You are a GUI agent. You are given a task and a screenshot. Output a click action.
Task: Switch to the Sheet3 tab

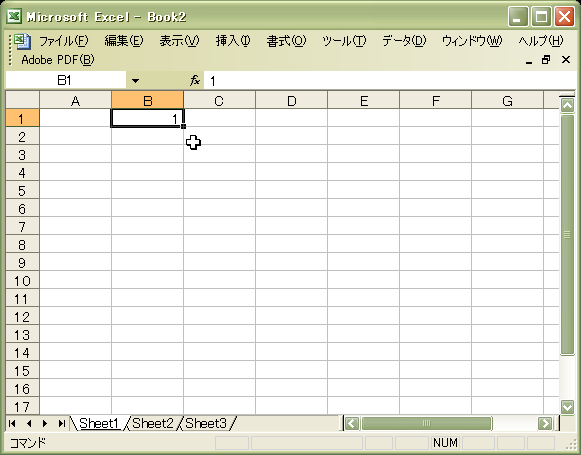(206, 423)
